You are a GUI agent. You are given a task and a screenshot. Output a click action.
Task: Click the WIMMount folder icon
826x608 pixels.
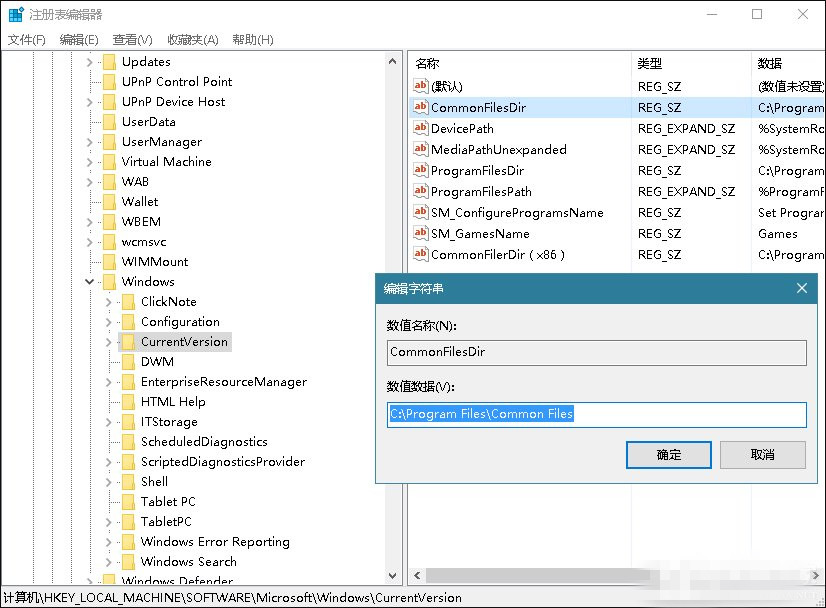point(110,261)
